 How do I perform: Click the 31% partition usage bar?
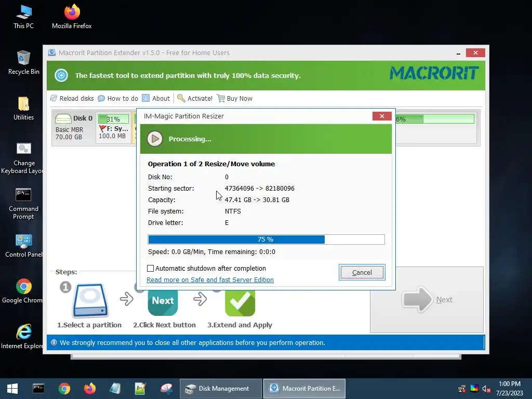coord(113,119)
